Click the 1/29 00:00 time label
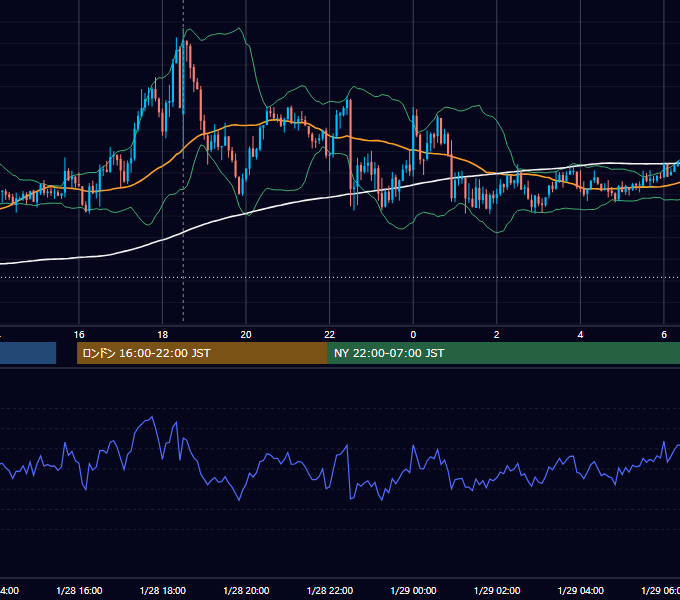The image size is (680, 600). (x=413, y=590)
